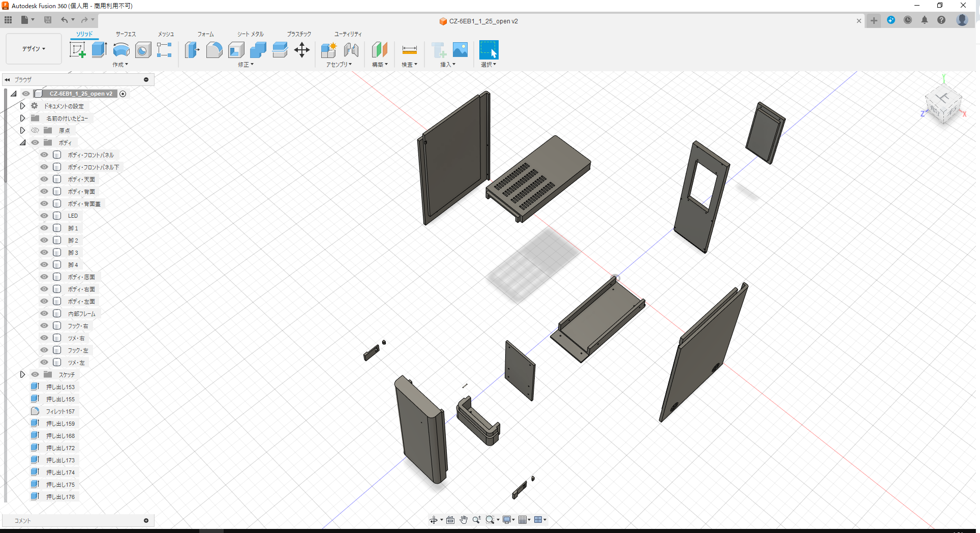Click the Insert Canvas image icon
This screenshot has height=533, width=980.
coord(460,49)
